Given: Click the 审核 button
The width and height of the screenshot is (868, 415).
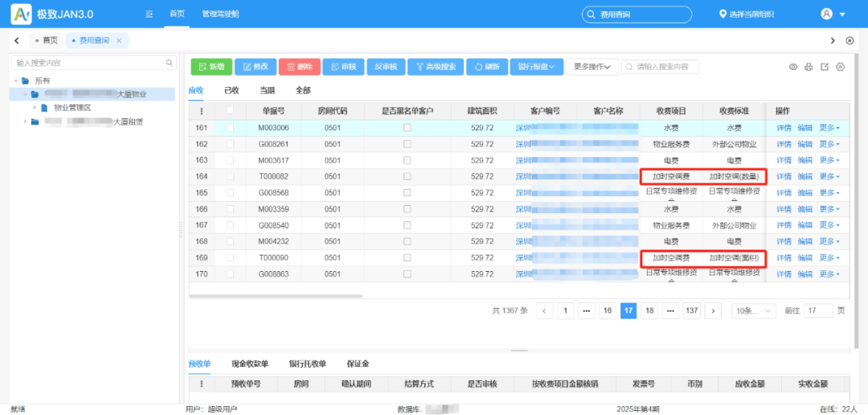Looking at the screenshot, I should (x=343, y=67).
